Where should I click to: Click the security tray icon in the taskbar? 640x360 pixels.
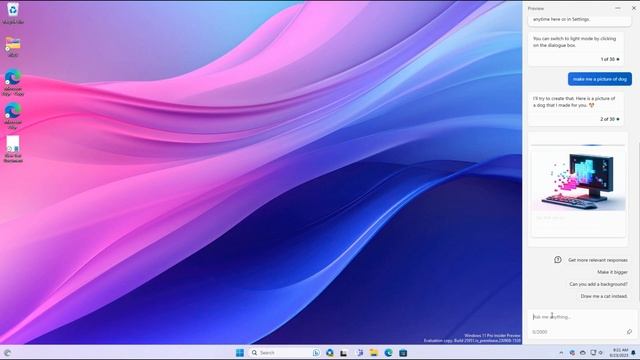coord(572,353)
